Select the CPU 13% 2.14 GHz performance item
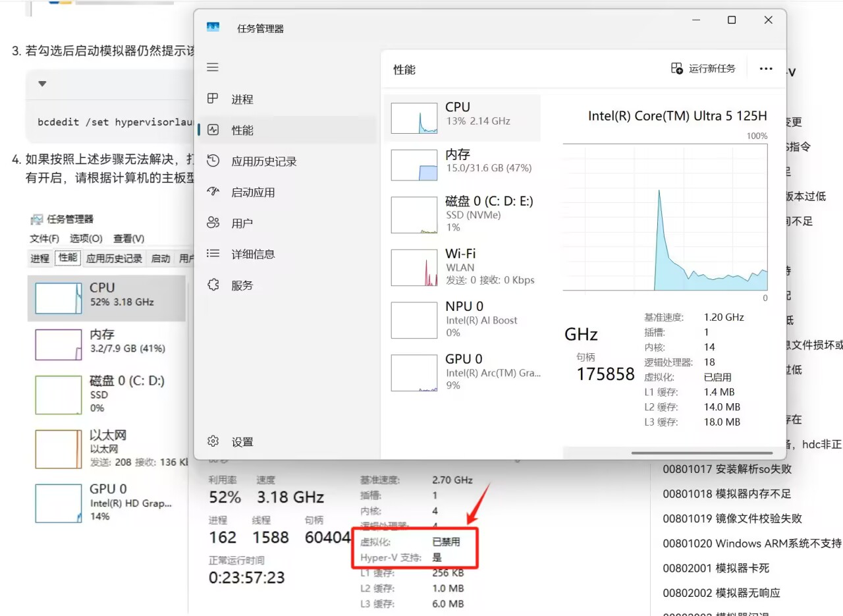The height and width of the screenshot is (616, 843). [462, 118]
